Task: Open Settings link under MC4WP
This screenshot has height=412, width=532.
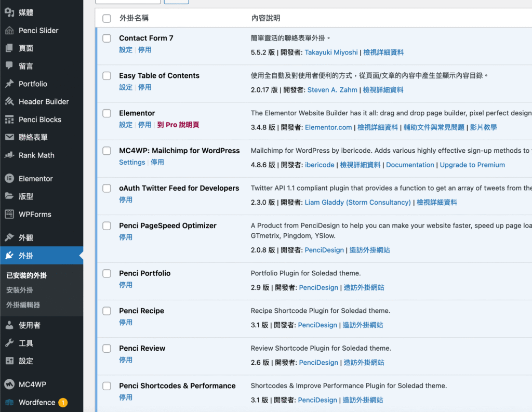Action: [x=132, y=162]
